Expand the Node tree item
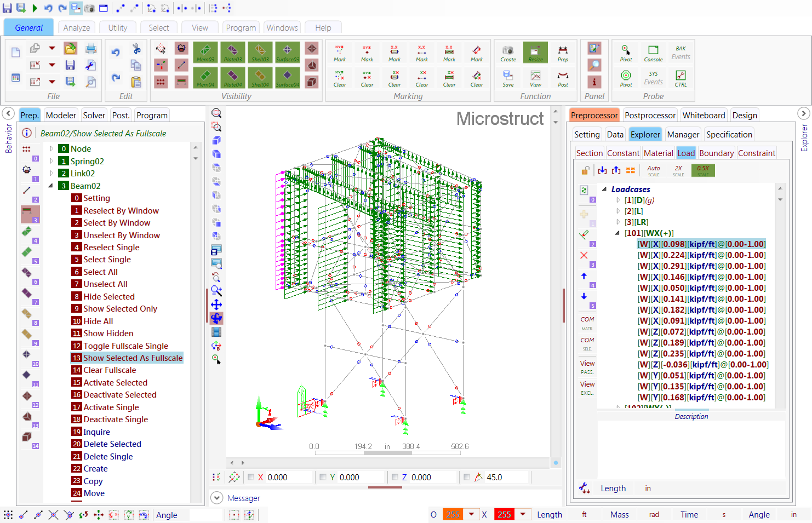Viewport: 812px width, 523px height. tap(52, 148)
